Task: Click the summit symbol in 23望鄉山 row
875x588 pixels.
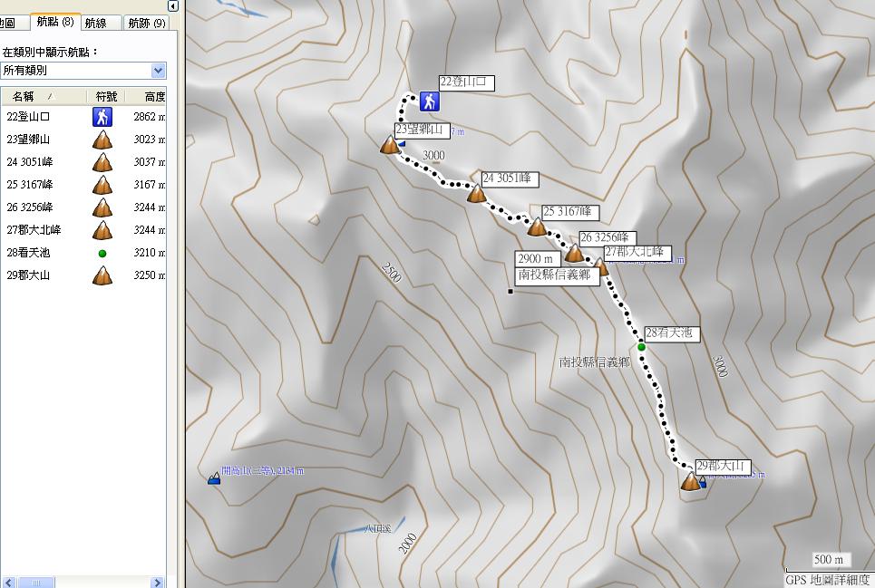Action: pos(102,140)
